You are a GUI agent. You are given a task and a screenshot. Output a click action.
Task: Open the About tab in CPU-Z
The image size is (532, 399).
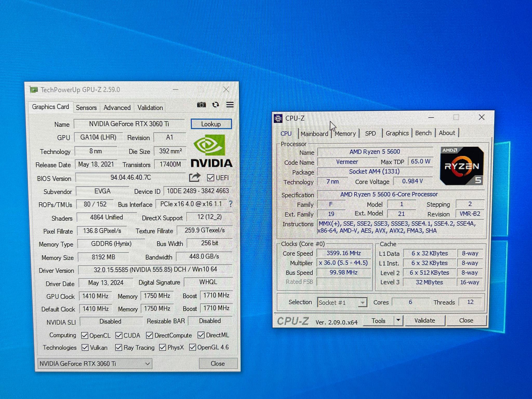pos(447,133)
